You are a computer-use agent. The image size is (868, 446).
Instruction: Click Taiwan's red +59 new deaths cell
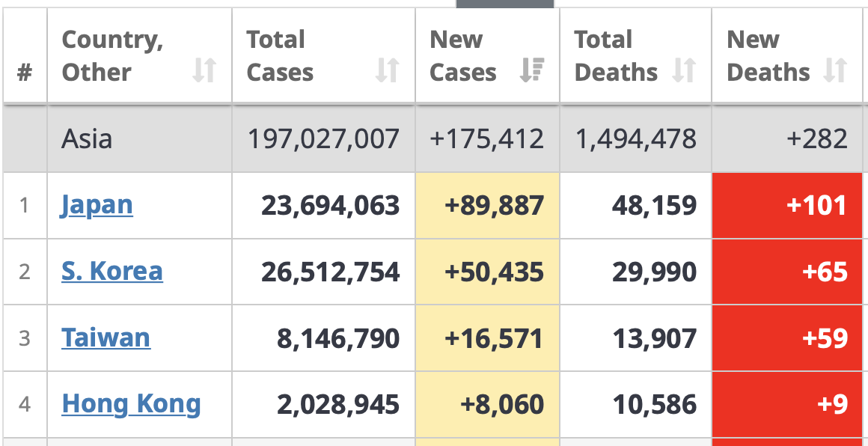[787, 338]
